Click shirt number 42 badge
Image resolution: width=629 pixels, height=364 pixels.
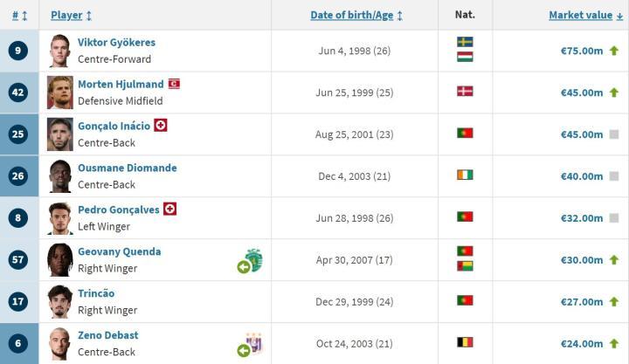click(x=18, y=93)
